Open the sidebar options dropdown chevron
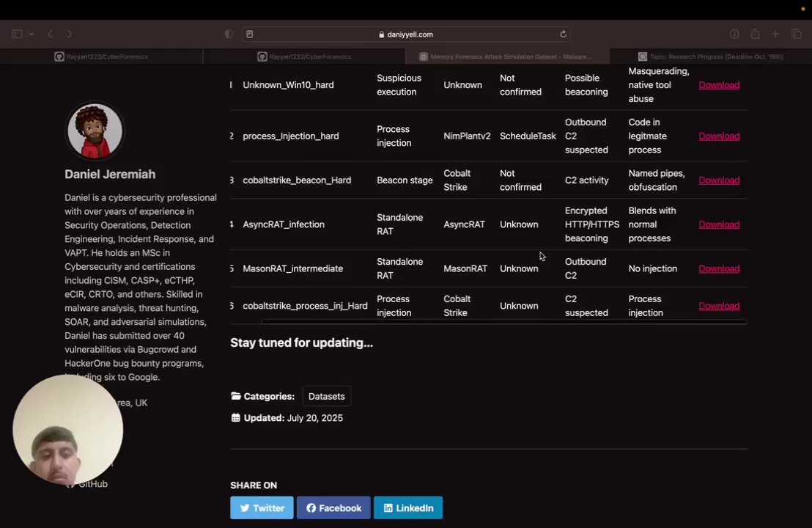Image resolution: width=812 pixels, height=528 pixels. click(32, 34)
